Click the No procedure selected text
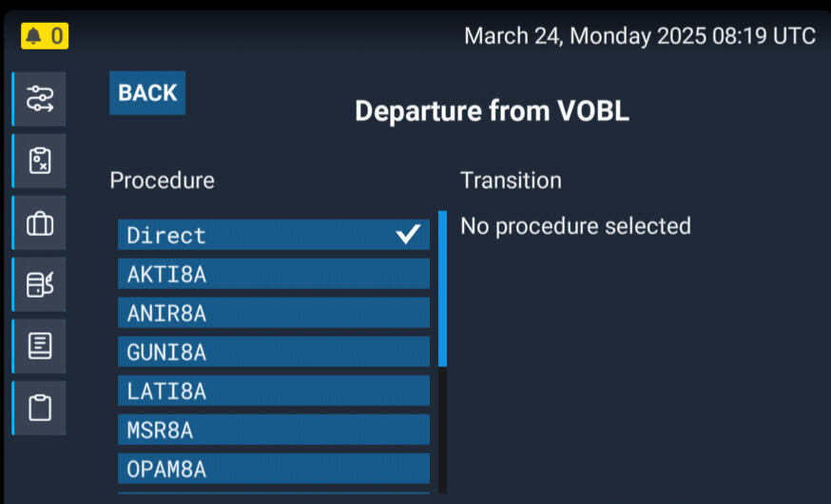The image size is (831, 504). point(575,225)
